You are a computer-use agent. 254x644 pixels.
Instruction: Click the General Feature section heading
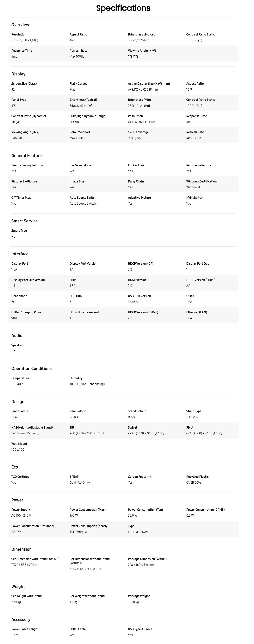pyautogui.click(x=27, y=156)
